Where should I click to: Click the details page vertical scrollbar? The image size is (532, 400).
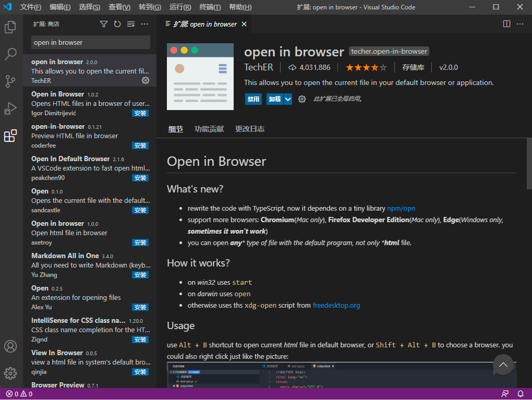click(529, 164)
